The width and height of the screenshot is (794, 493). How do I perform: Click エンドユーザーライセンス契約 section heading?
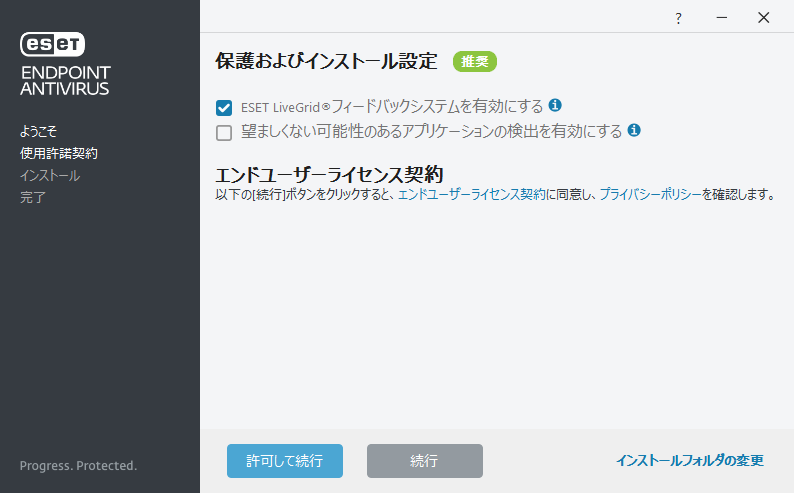[329, 175]
